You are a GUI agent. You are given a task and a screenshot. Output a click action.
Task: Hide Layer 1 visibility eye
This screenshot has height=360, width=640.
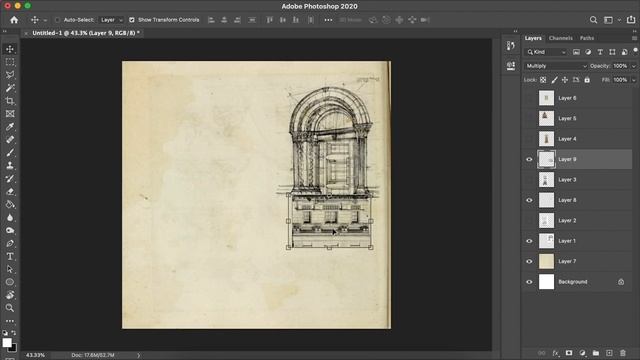click(529, 241)
